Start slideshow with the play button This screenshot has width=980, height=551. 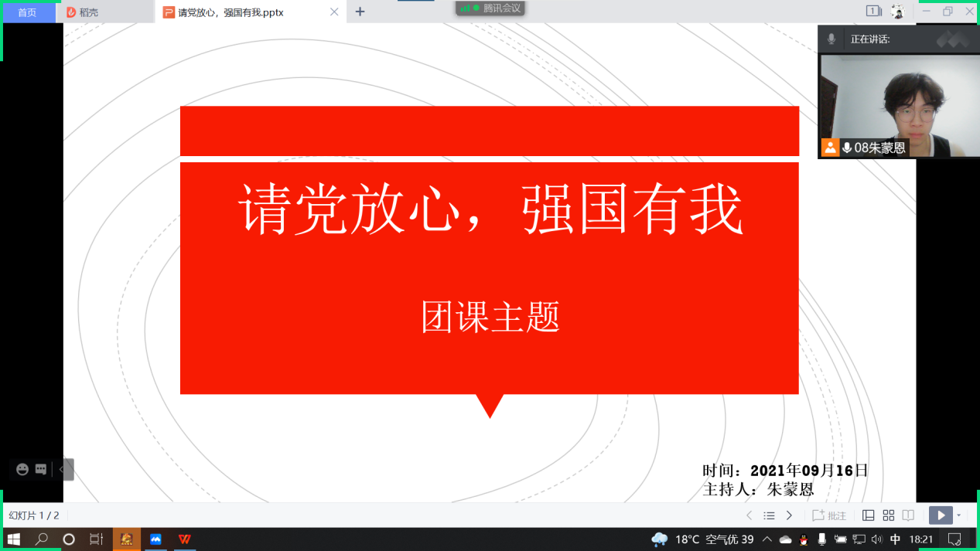coord(941,515)
